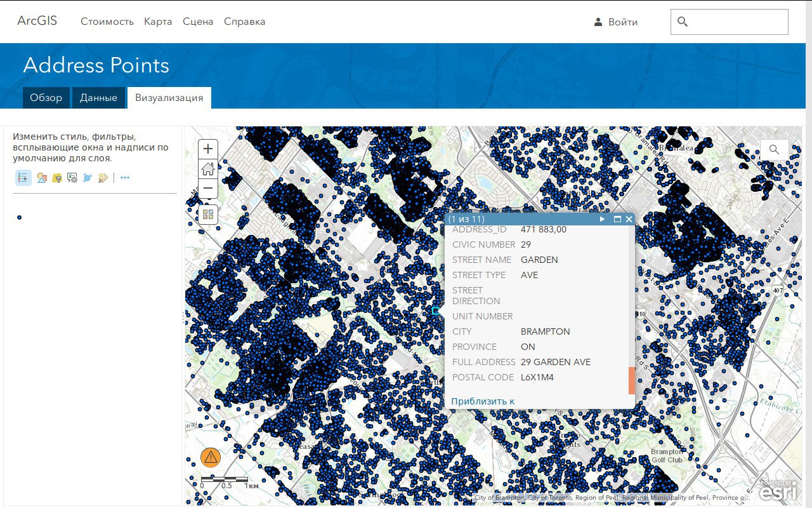Click the user icon beside Войти
The width and height of the screenshot is (812, 508).
click(598, 22)
